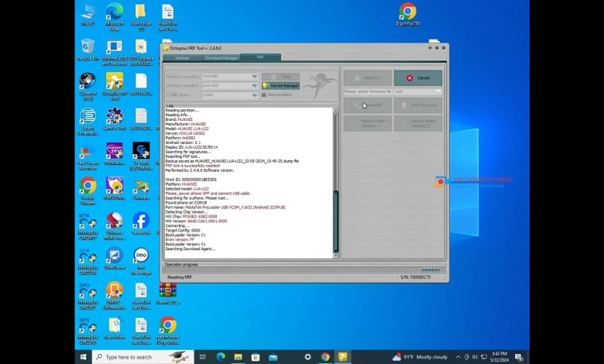Open the UMTv2 UltimateMTK shortcut
This screenshot has height=364, width=604.
[115, 296]
